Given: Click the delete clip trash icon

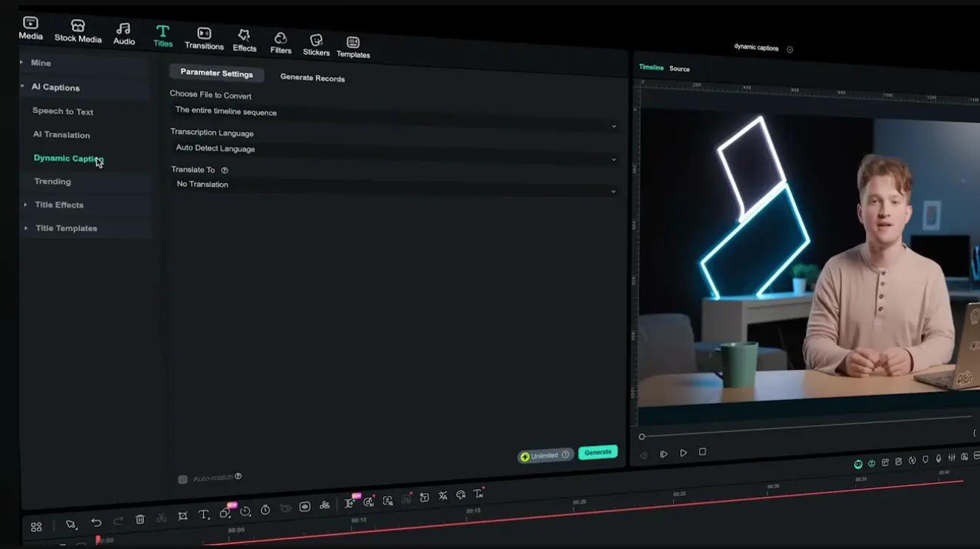Looking at the screenshot, I should tap(140, 519).
